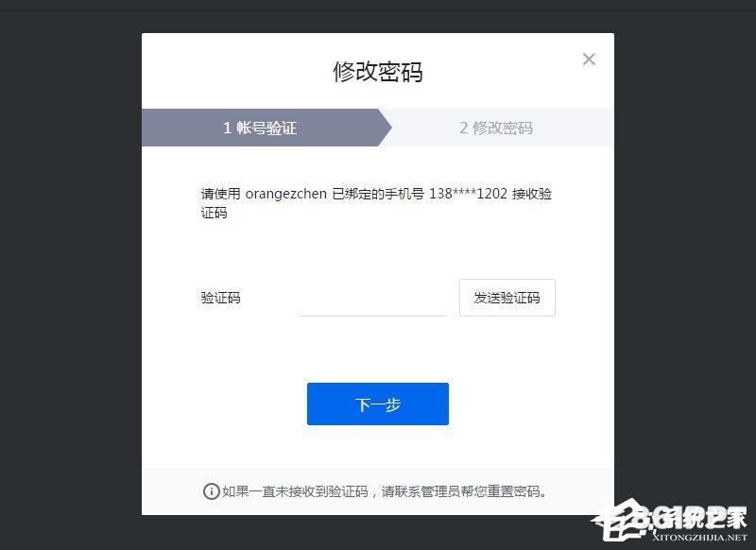Click the blue 下一步 button
The image size is (756, 550).
coord(378,404)
